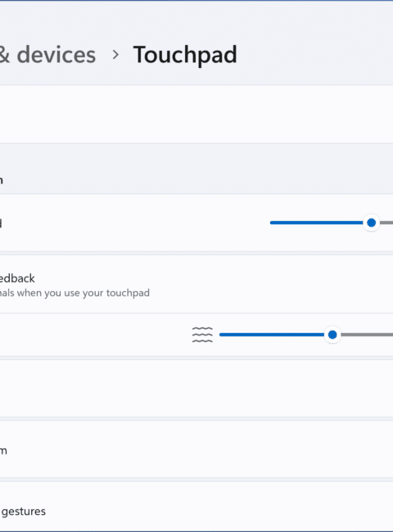
Task: Click the blue filled part of the upper slider
Action: click(x=316, y=223)
